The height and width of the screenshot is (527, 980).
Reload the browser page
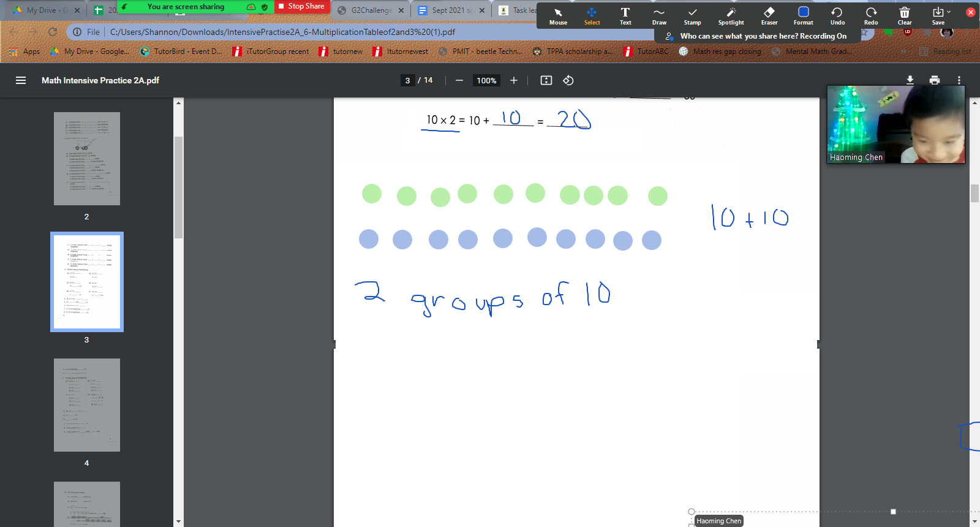(x=53, y=32)
